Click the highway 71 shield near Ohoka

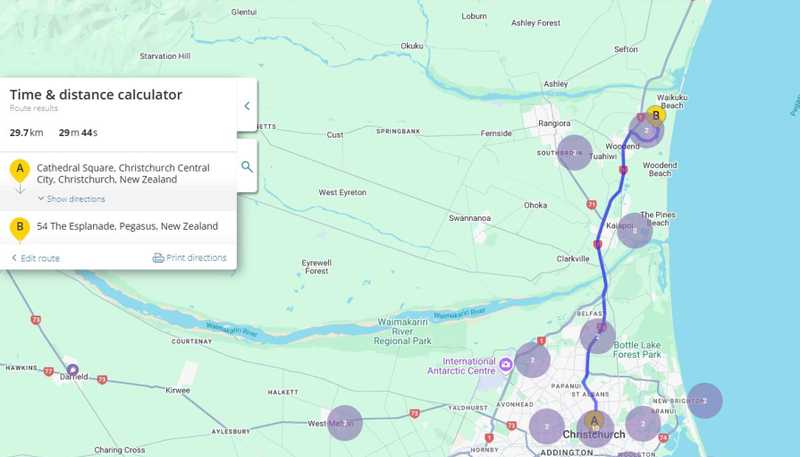[591, 205]
